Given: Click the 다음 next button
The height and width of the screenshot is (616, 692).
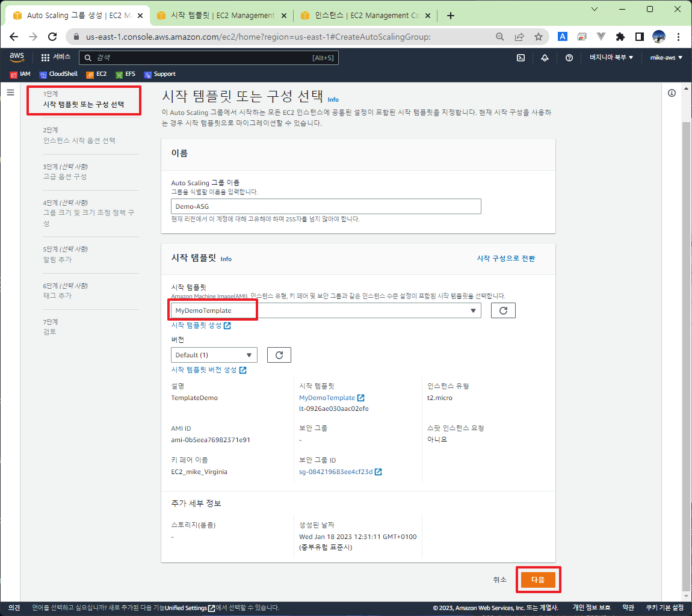Looking at the screenshot, I should pos(537,579).
